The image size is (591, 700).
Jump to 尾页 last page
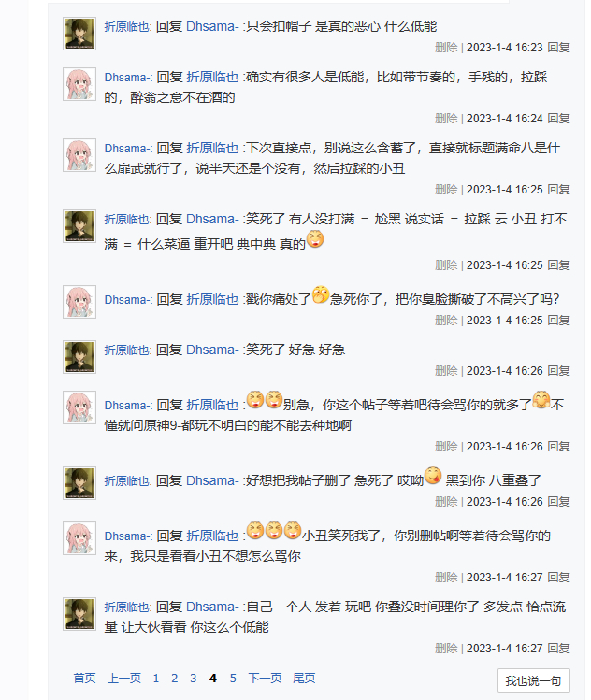pyautogui.click(x=304, y=679)
